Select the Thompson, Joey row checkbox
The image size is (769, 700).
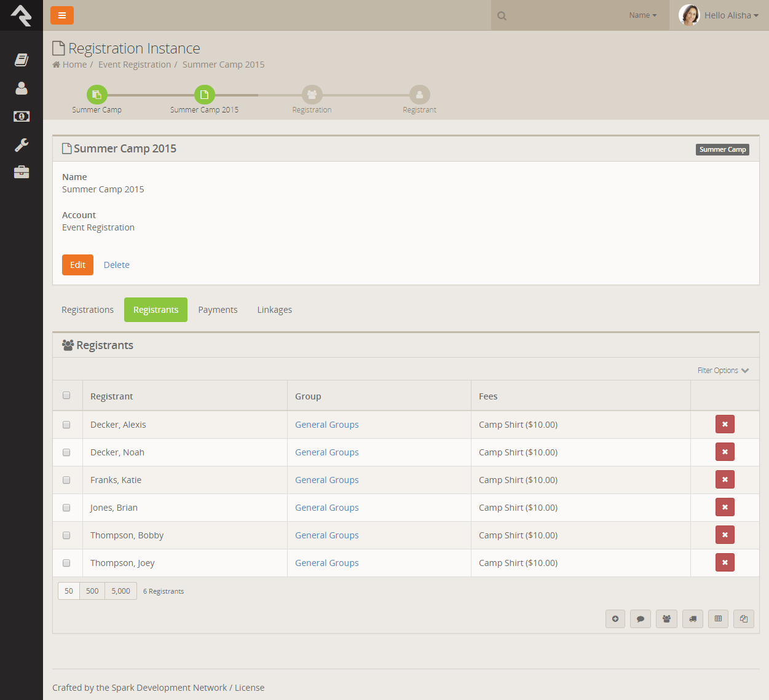(66, 563)
